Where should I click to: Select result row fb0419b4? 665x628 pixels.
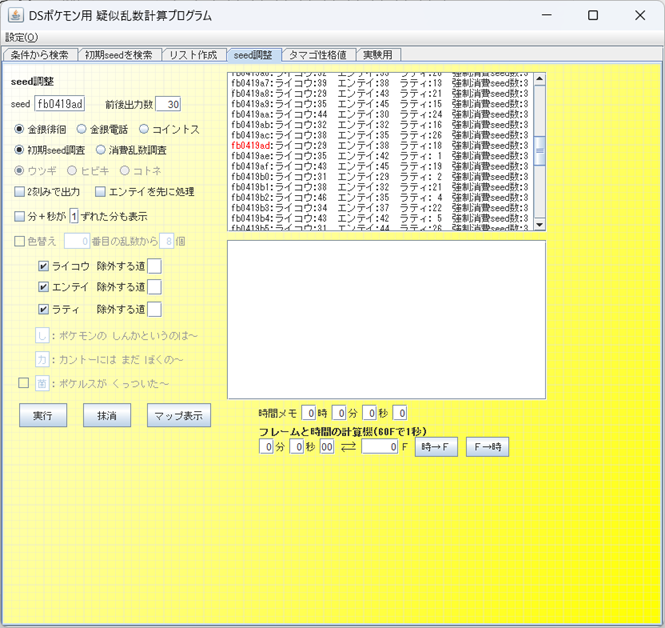[x=380, y=218]
